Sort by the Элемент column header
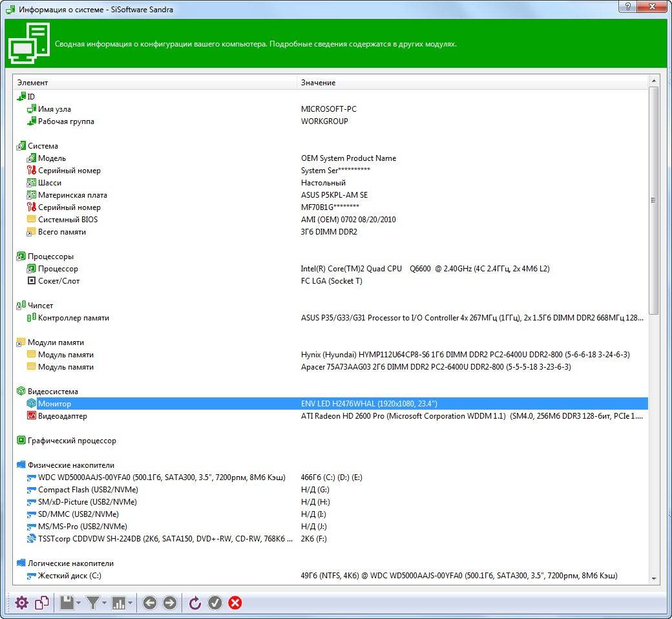Image resolution: width=672 pixels, height=619 pixels. click(155, 83)
